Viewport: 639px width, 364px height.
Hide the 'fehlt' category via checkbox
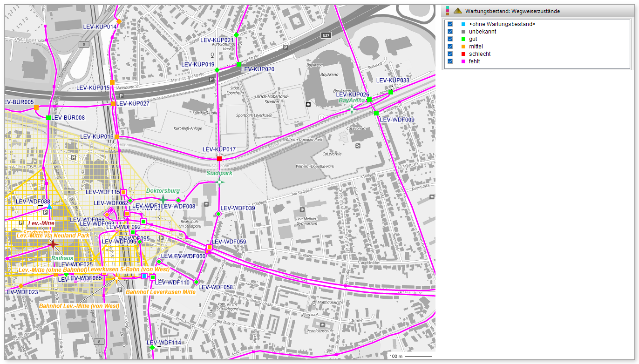click(x=450, y=61)
